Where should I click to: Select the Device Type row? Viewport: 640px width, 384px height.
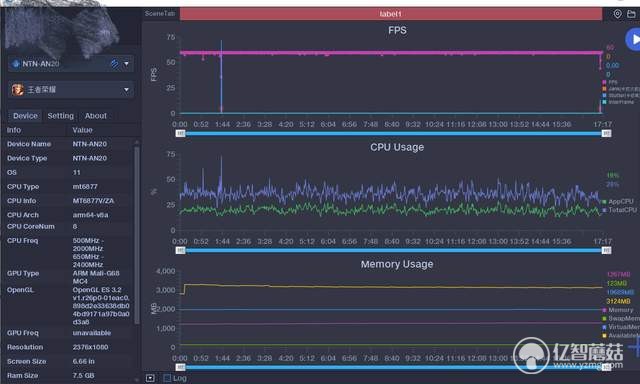click(x=69, y=158)
